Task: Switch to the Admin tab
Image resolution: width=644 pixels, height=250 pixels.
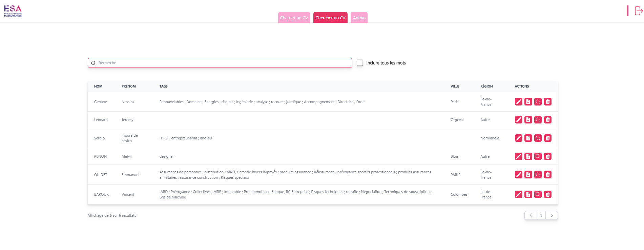Action: [359, 18]
